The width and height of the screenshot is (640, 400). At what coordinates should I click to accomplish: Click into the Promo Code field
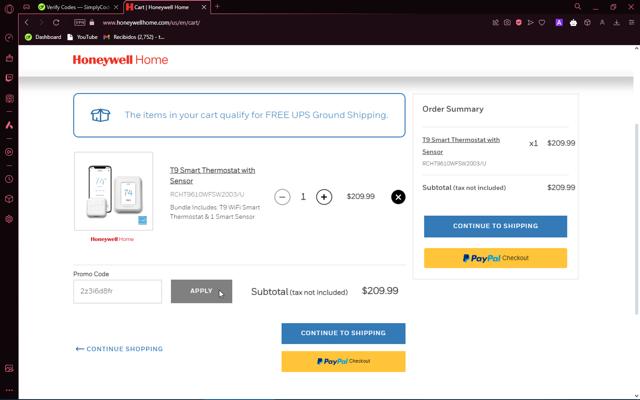point(118,291)
